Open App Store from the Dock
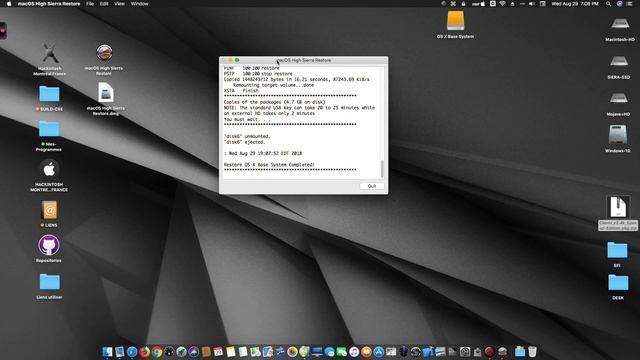The height and width of the screenshot is (360, 640). tap(379, 351)
